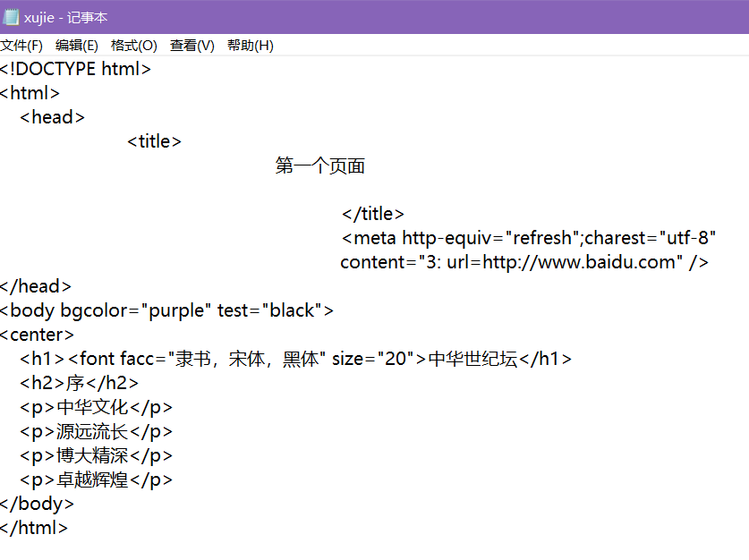Click the 源远流长 paragraph line

coord(93,431)
